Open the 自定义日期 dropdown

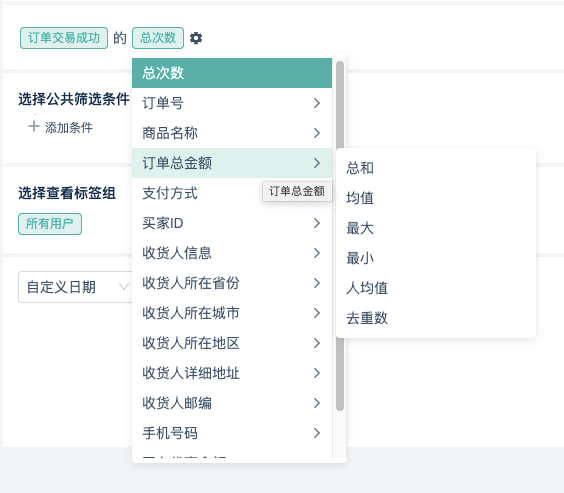[76, 287]
